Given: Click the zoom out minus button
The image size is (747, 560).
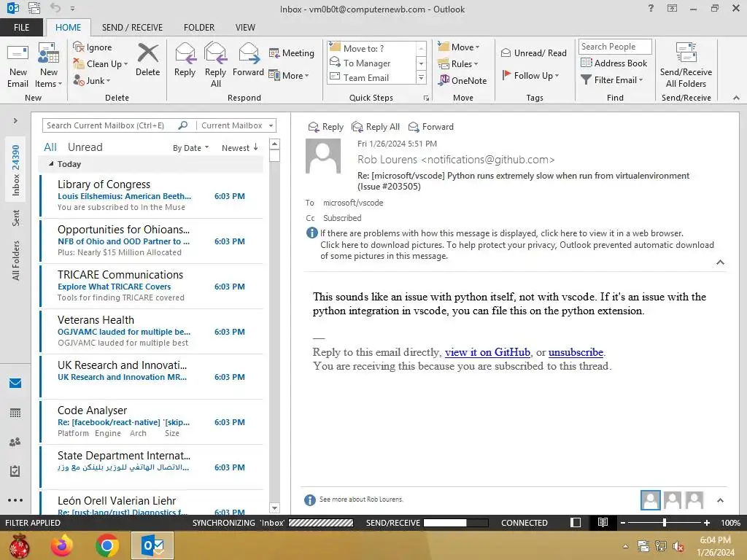Looking at the screenshot, I should (x=623, y=522).
